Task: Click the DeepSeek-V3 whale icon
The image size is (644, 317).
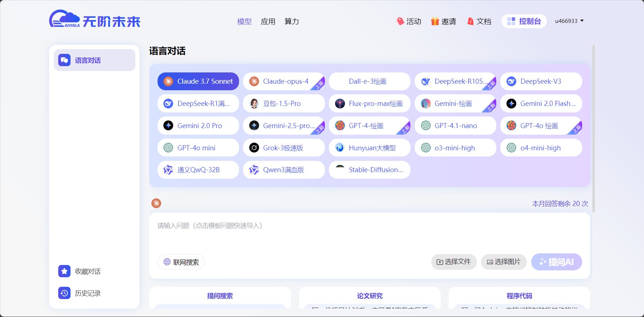Action: 511,81
